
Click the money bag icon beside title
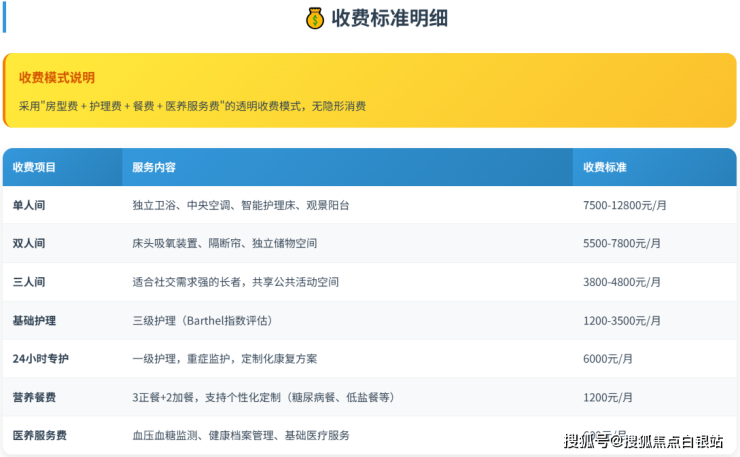click(314, 19)
